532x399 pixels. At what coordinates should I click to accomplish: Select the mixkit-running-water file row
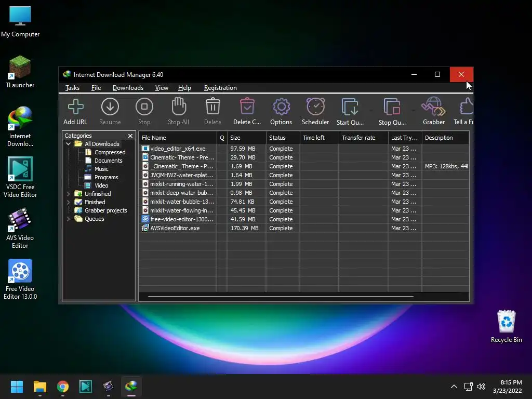click(x=303, y=184)
